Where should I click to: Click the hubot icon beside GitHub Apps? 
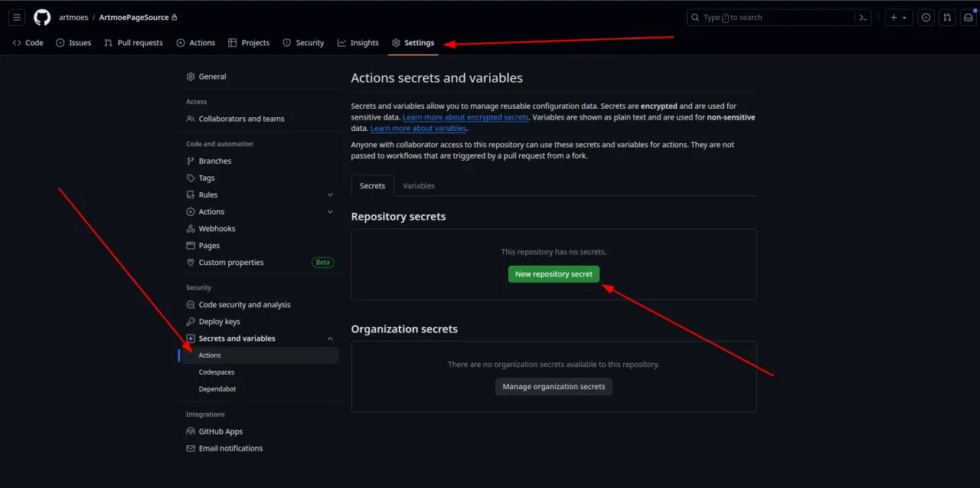[191, 431]
